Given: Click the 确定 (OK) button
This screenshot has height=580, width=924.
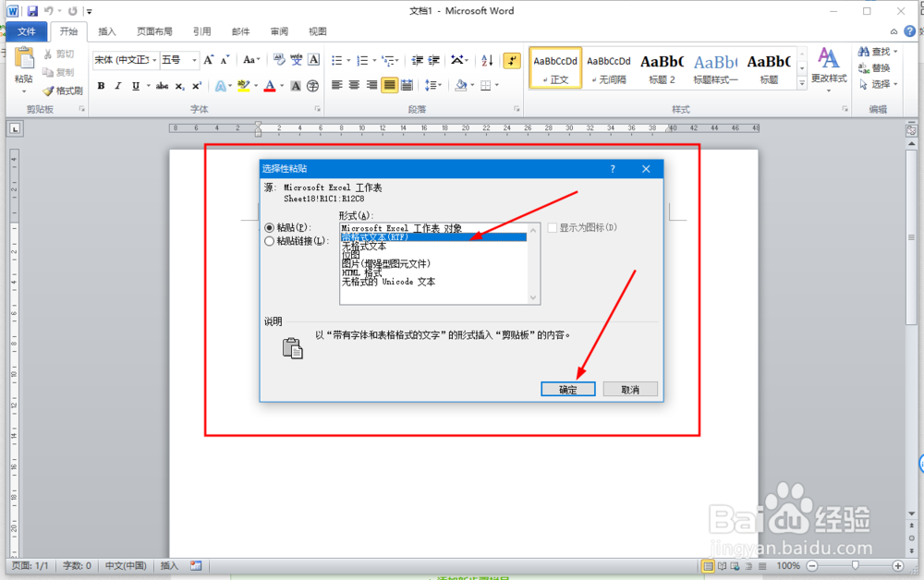Looking at the screenshot, I should [x=568, y=389].
